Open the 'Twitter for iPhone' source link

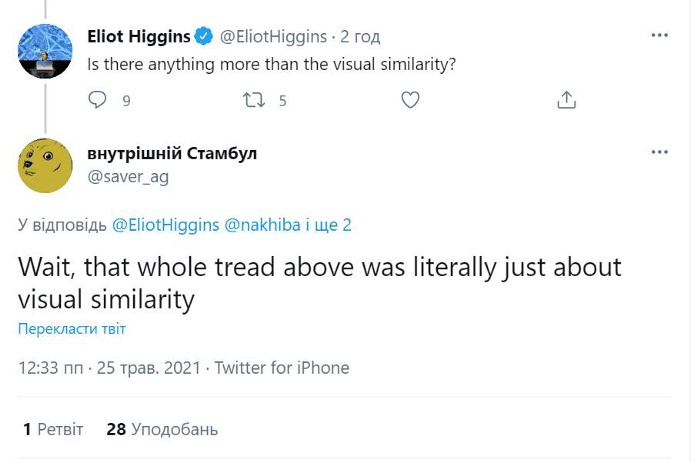point(282,368)
